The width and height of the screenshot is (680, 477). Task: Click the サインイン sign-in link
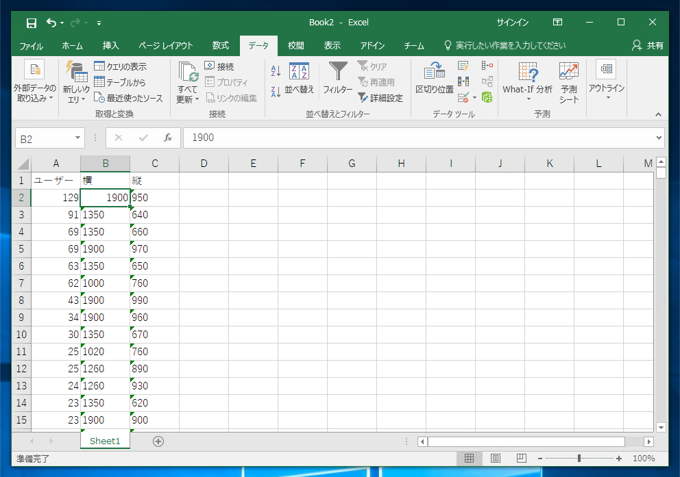point(513,22)
